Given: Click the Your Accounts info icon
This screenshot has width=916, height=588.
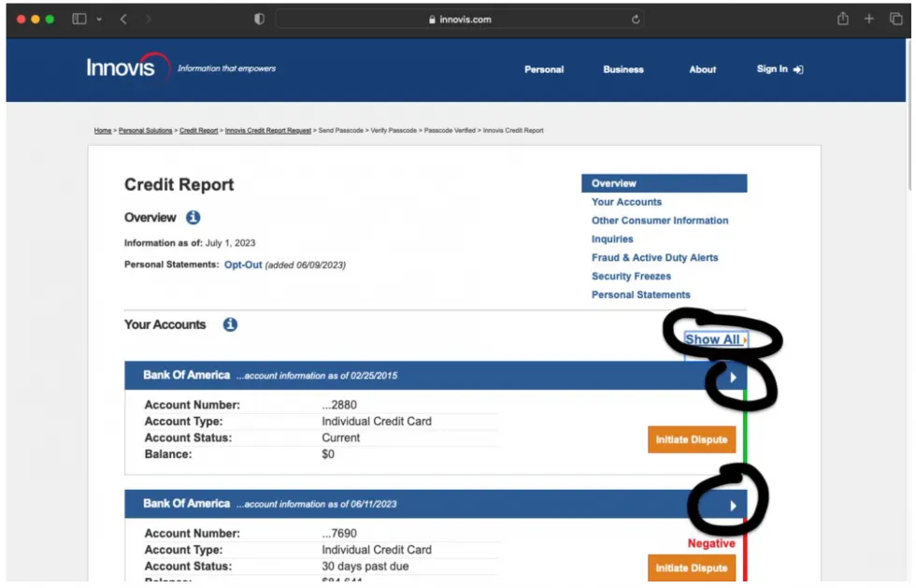Looking at the screenshot, I should 230,324.
